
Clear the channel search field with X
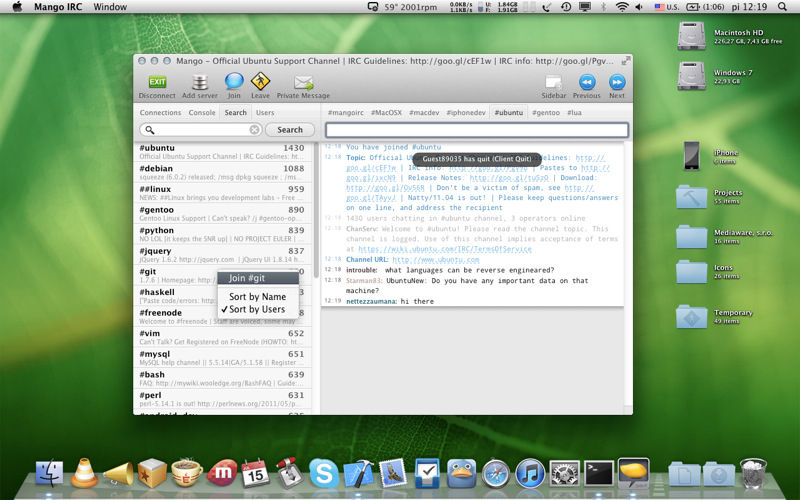(x=254, y=130)
